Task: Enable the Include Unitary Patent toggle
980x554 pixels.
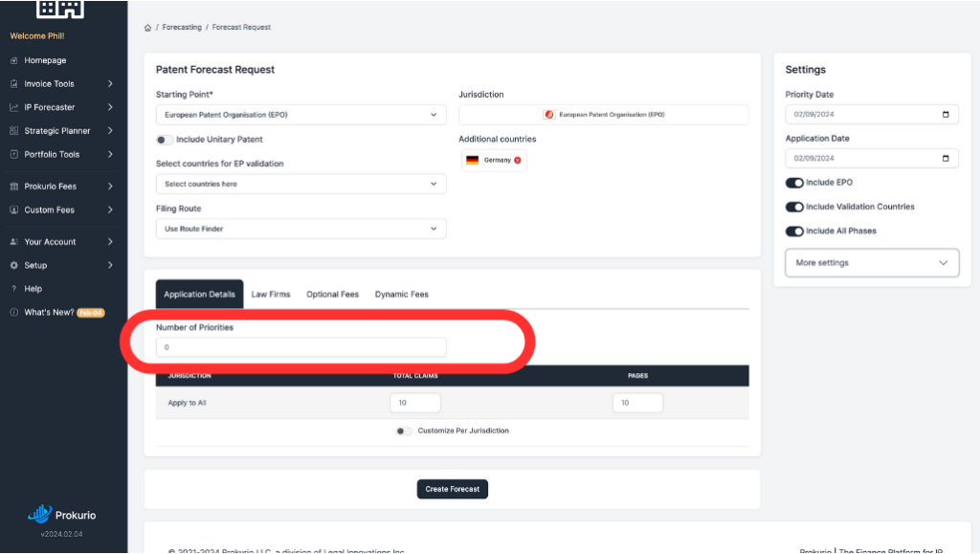Action: tap(164, 140)
